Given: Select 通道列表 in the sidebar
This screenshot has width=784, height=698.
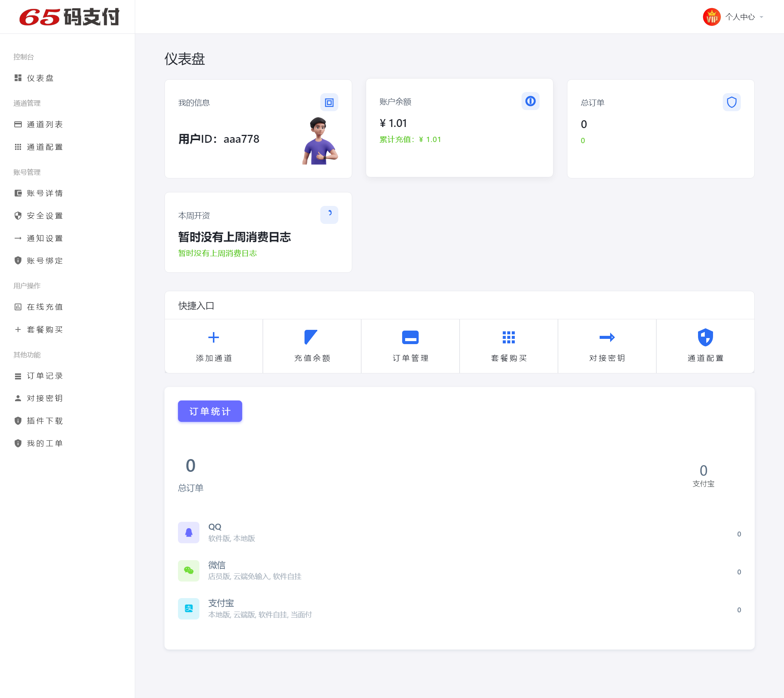Looking at the screenshot, I should pos(44,124).
